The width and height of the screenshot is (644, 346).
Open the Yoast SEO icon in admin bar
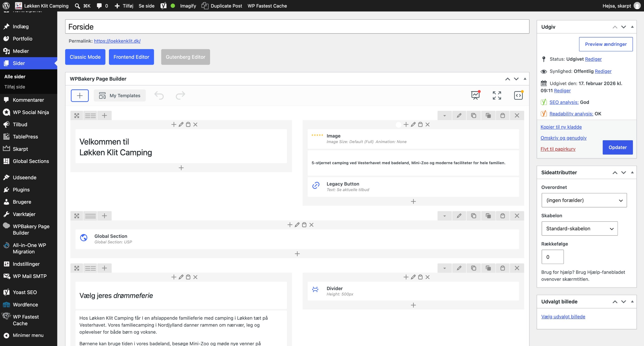(x=164, y=6)
